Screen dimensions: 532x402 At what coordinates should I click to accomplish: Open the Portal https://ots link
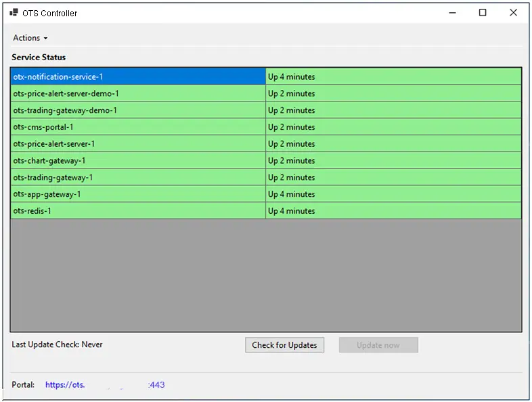click(105, 385)
